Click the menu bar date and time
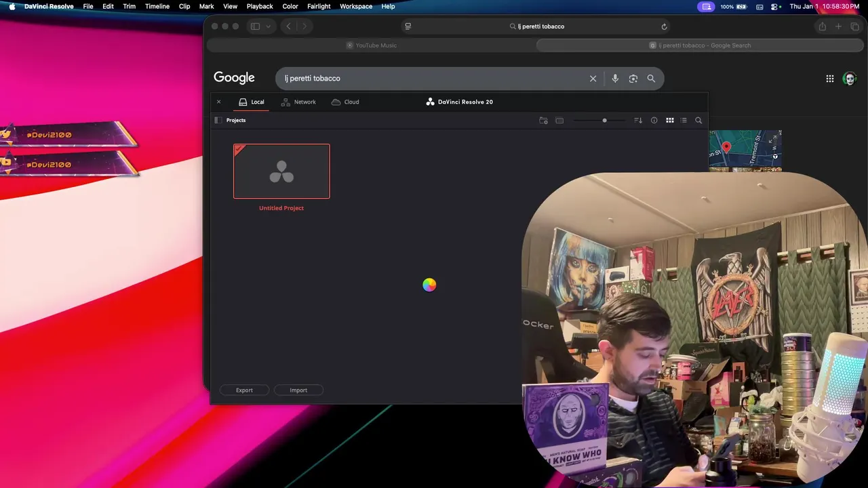Viewport: 868px width, 488px height. [x=825, y=6]
